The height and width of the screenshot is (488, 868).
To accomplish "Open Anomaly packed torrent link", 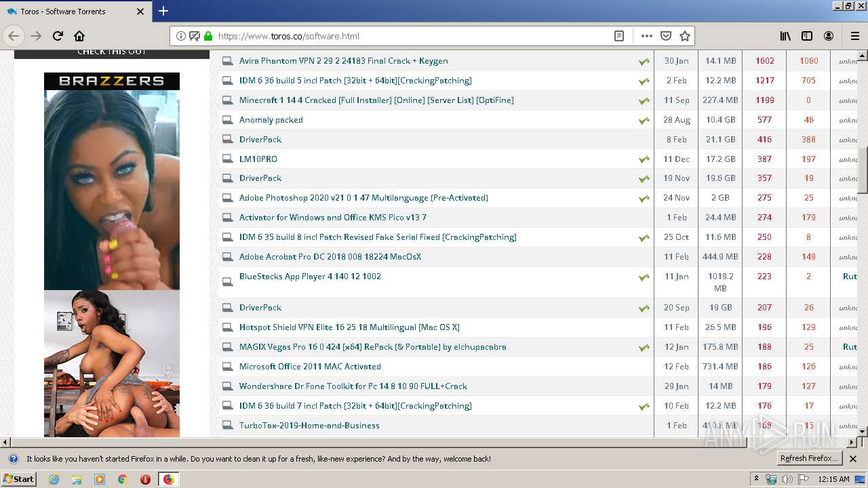I will (x=271, y=120).
